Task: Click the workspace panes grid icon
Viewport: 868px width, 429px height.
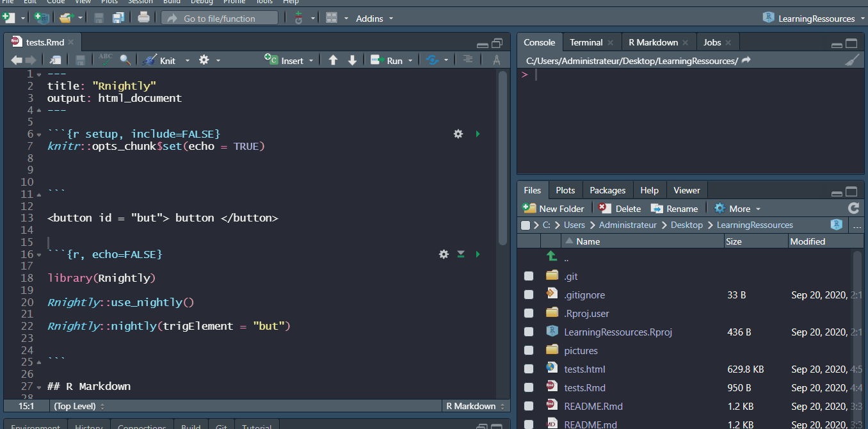Action: [332, 18]
